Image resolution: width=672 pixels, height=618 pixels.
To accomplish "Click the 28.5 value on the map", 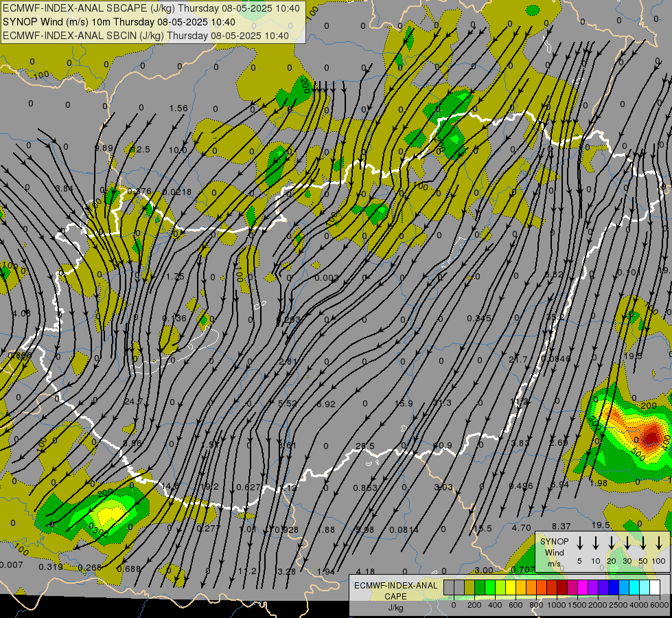I will 364,446.
